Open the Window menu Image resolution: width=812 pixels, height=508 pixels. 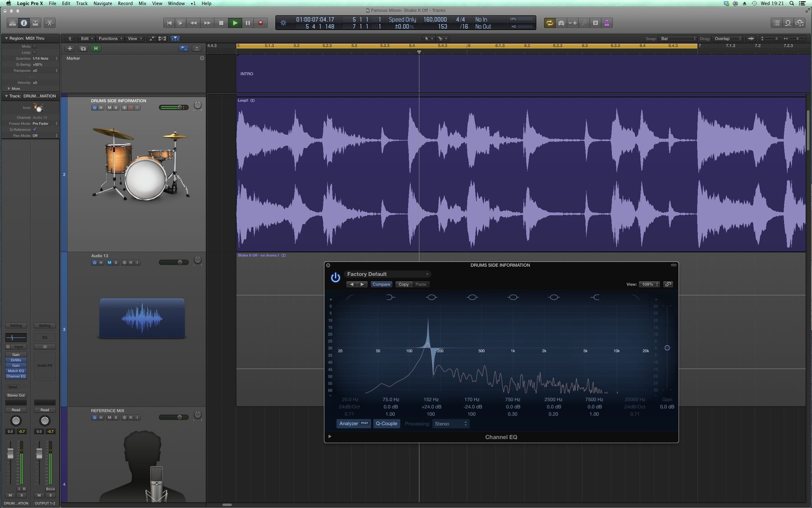[176, 3]
